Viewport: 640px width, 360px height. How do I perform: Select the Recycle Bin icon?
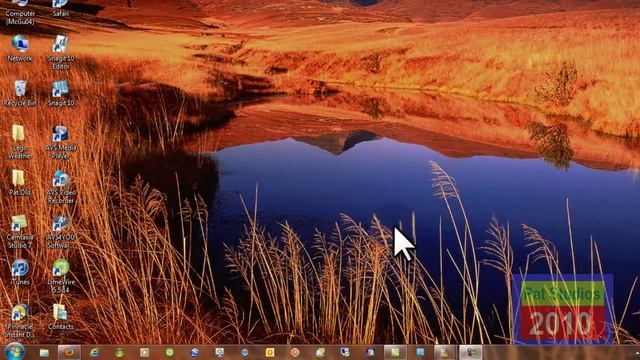[x=20, y=93]
